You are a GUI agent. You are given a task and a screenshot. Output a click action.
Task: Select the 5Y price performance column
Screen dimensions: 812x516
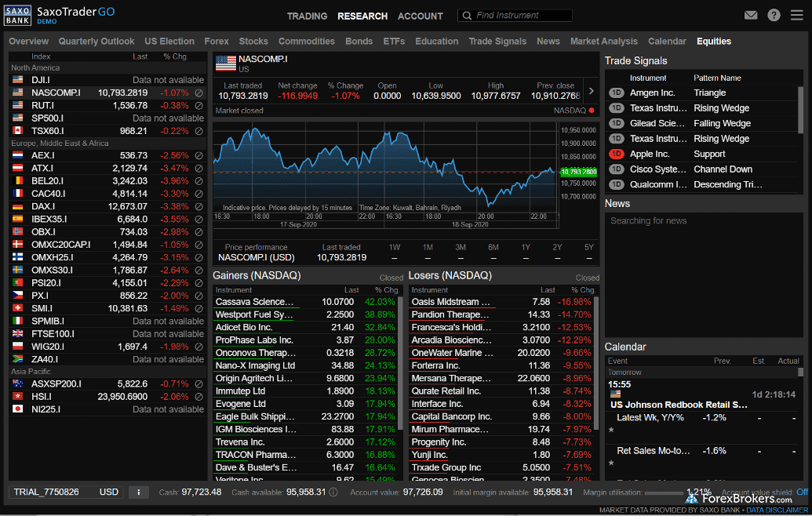(x=589, y=247)
